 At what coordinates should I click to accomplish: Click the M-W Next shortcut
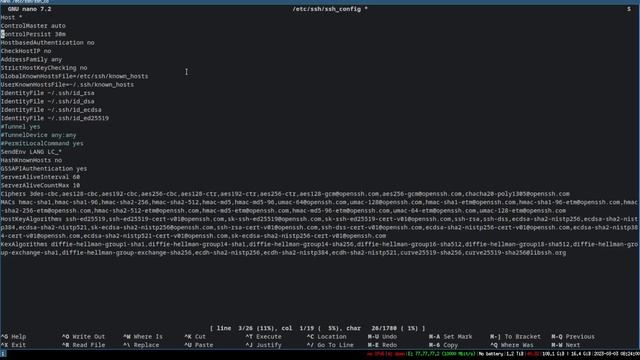(566, 345)
